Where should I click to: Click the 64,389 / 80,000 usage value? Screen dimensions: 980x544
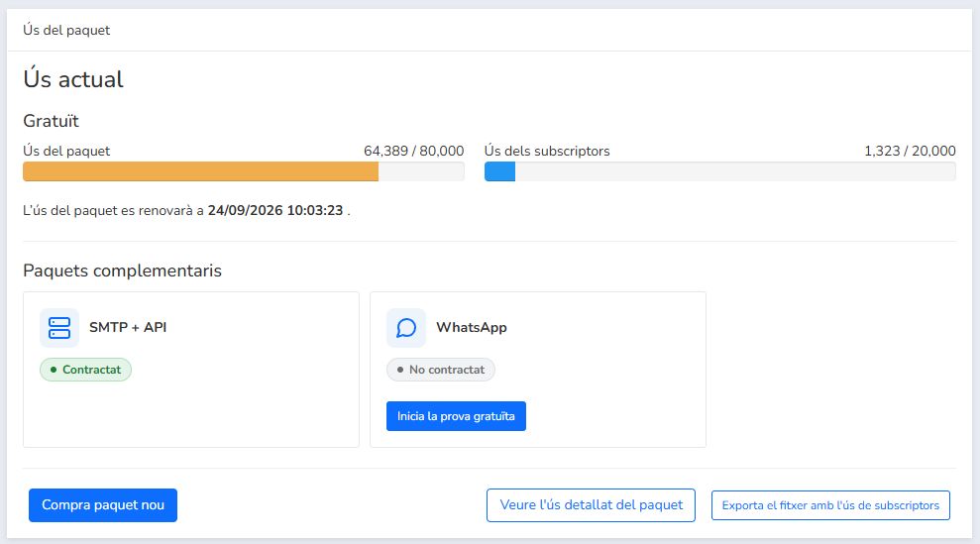[x=414, y=151]
